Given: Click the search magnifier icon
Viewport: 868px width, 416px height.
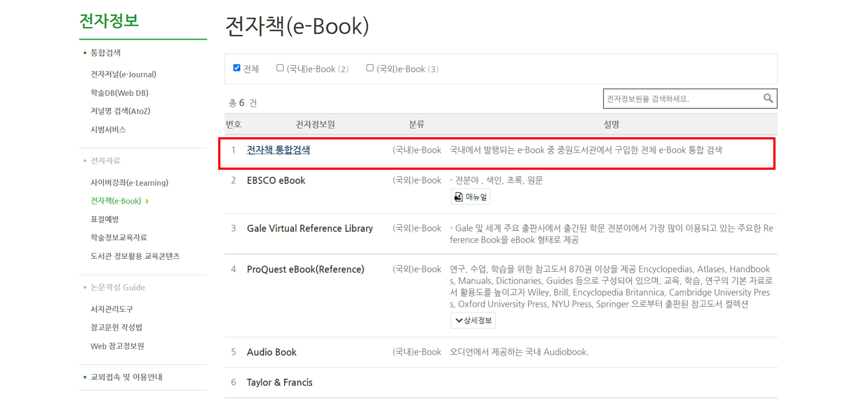Looking at the screenshot, I should pos(768,98).
